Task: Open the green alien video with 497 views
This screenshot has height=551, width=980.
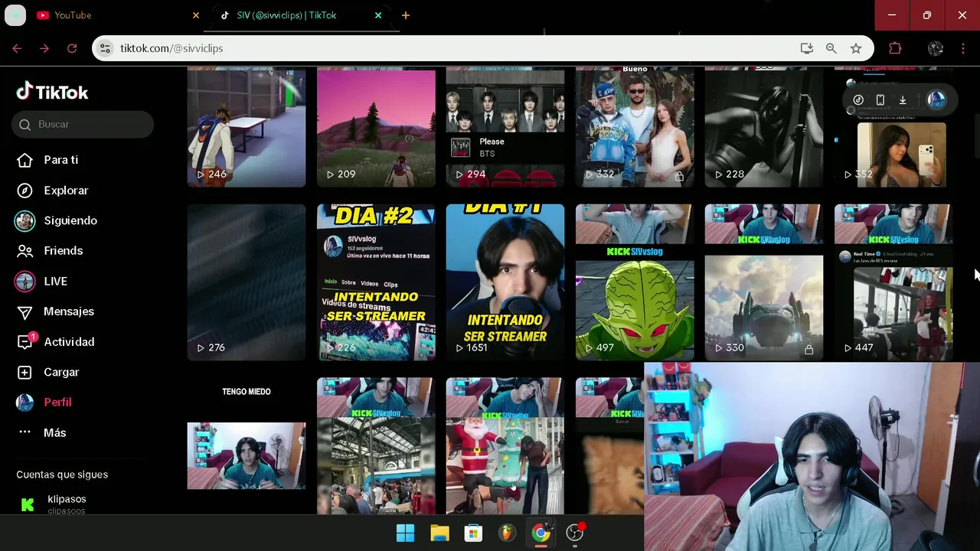Action: (x=635, y=282)
